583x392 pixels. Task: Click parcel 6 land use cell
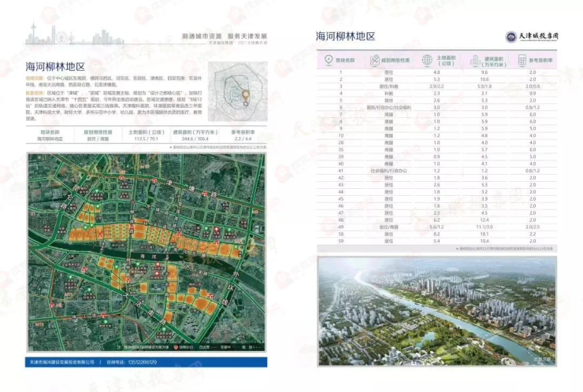388,107
